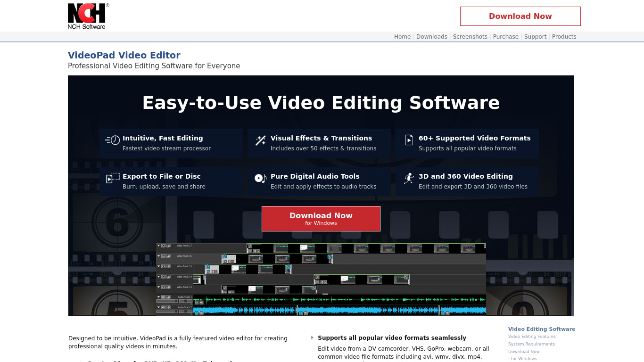
Task: Collapse Audio Track 1 with its triangle
Action: tap(158, 297)
